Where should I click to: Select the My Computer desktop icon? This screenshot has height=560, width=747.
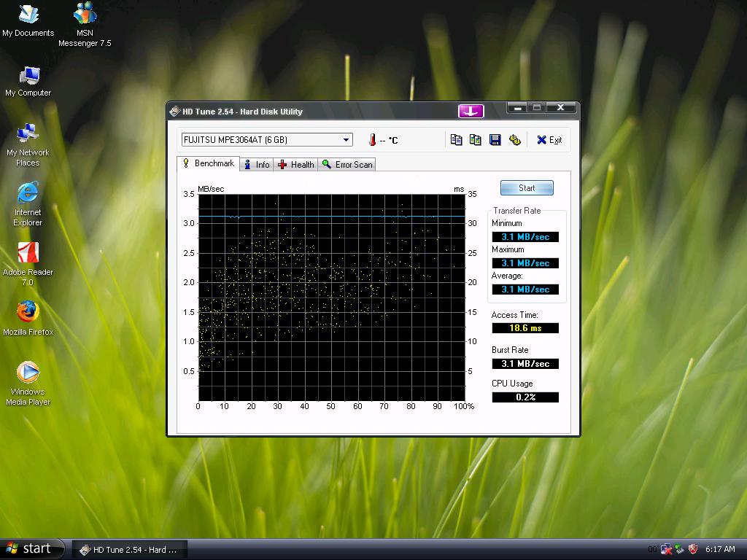[x=28, y=82]
